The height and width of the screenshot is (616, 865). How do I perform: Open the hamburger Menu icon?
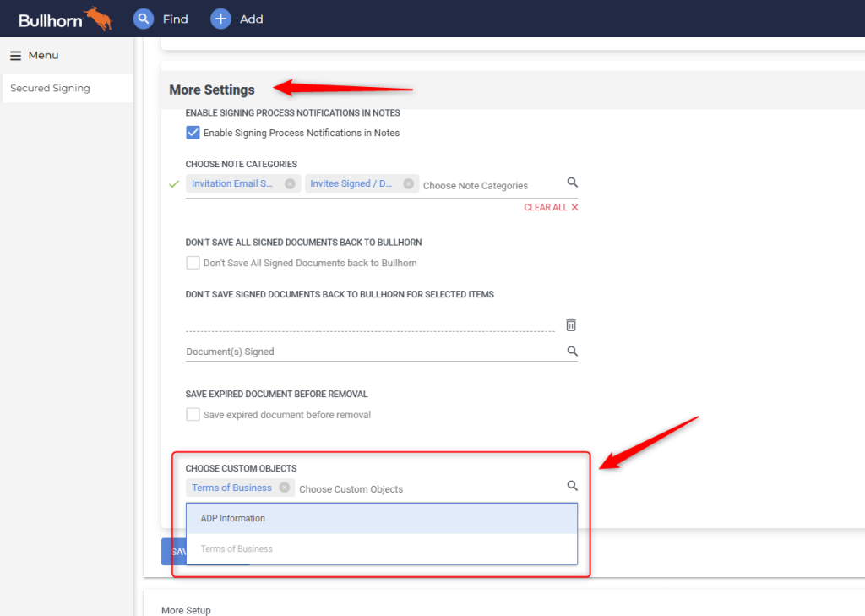click(14, 54)
